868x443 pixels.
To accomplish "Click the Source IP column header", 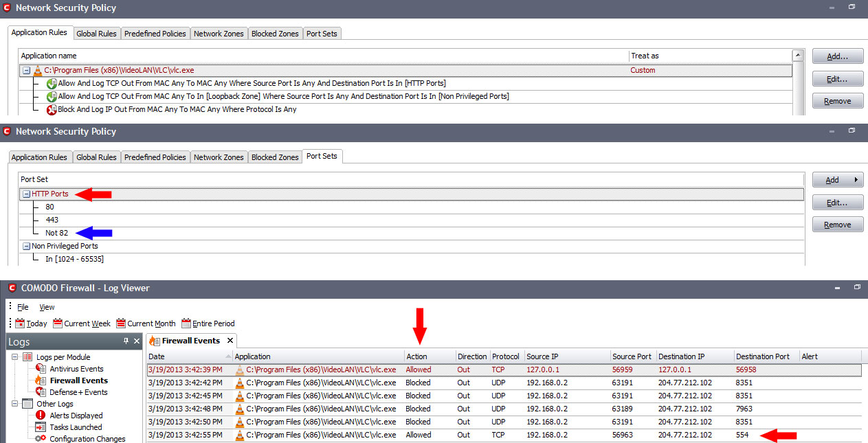I will point(568,356).
